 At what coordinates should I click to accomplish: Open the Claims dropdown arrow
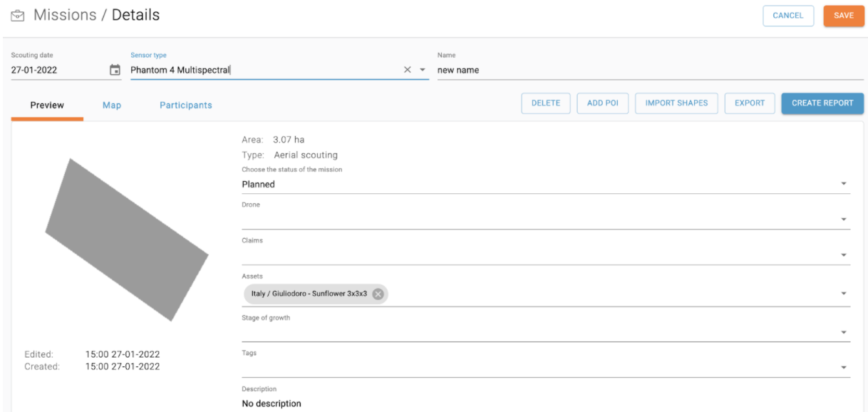pos(844,255)
